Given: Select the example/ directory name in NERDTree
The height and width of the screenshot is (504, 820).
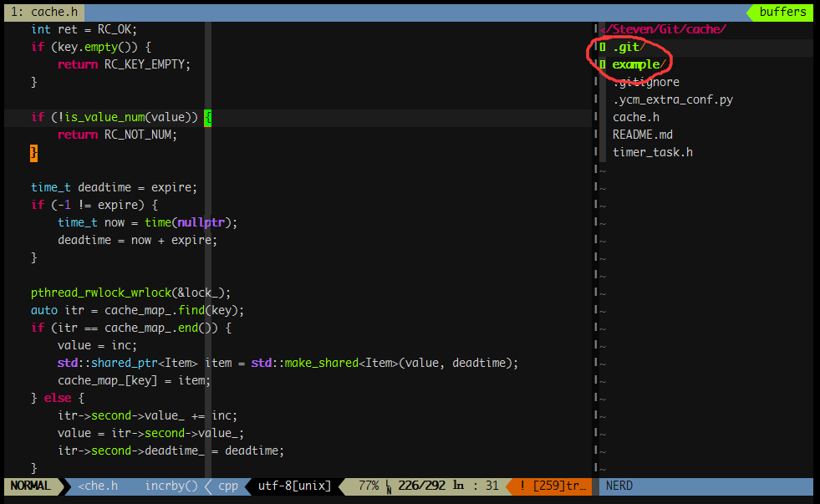Looking at the screenshot, I should tap(639, 64).
